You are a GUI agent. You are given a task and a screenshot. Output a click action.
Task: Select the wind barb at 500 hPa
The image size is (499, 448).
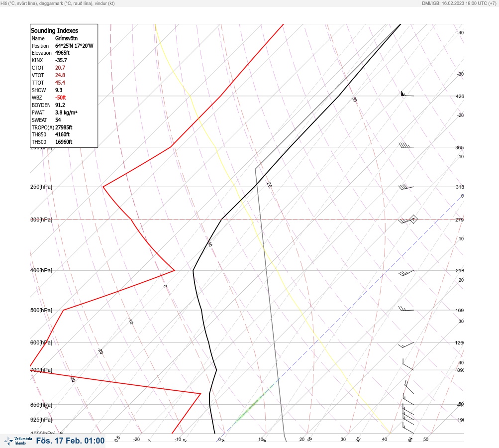click(406, 309)
